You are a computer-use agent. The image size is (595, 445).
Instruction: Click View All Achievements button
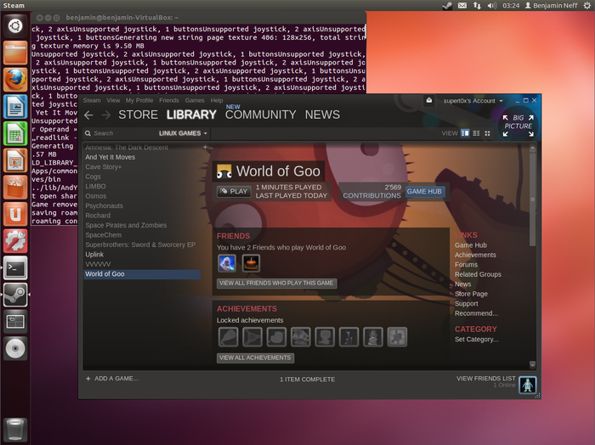point(255,358)
